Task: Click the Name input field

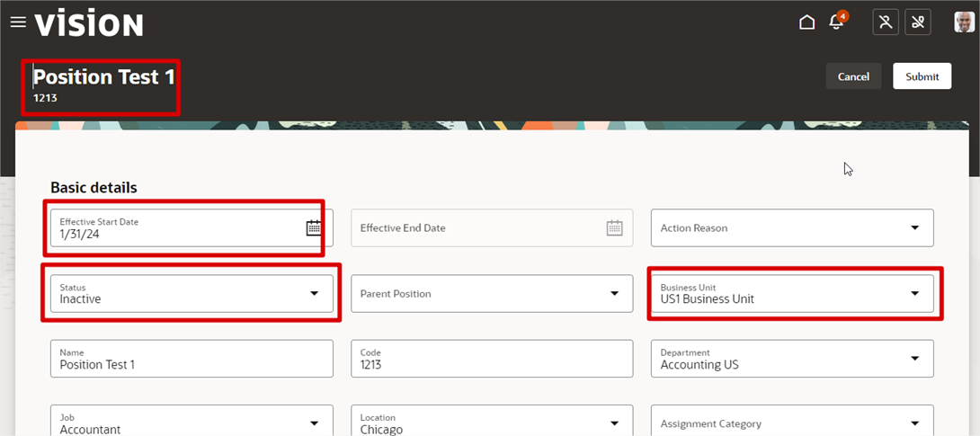Action: click(x=192, y=359)
